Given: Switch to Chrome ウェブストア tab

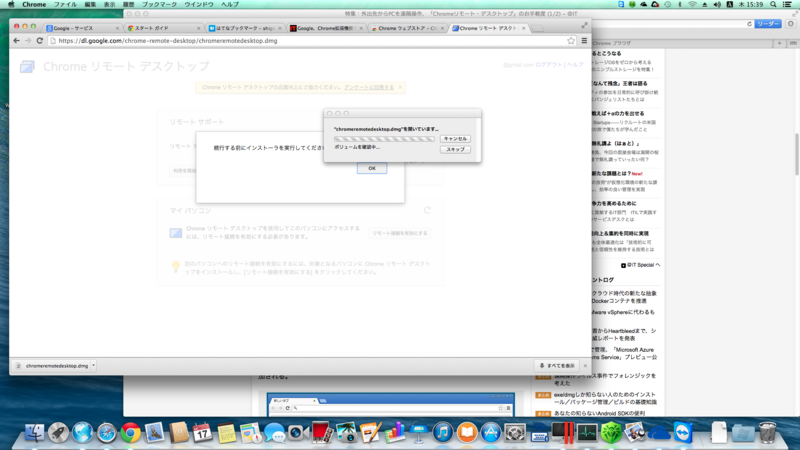Looking at the screenshot, I should coord(407,28).
